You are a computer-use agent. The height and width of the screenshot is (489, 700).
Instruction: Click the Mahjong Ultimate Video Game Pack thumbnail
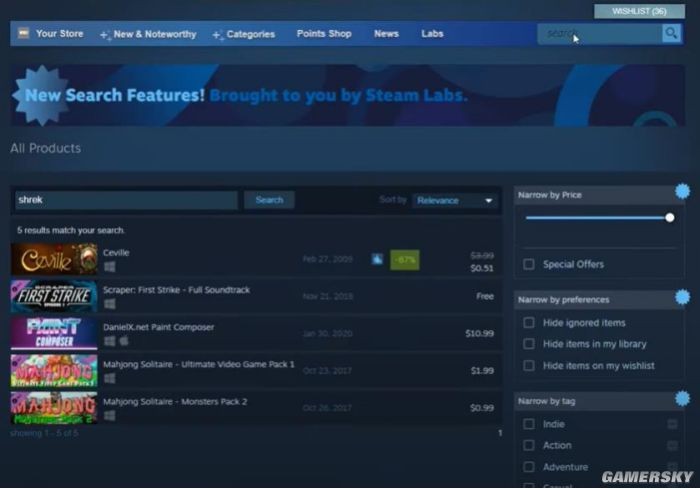[54, 371]
